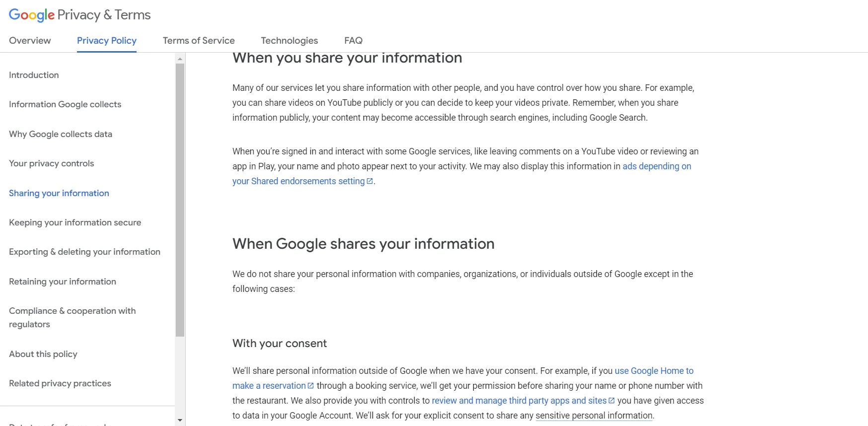Click the ads depending on link text
This screenshot has height=426, width=868.
(657, 166)
